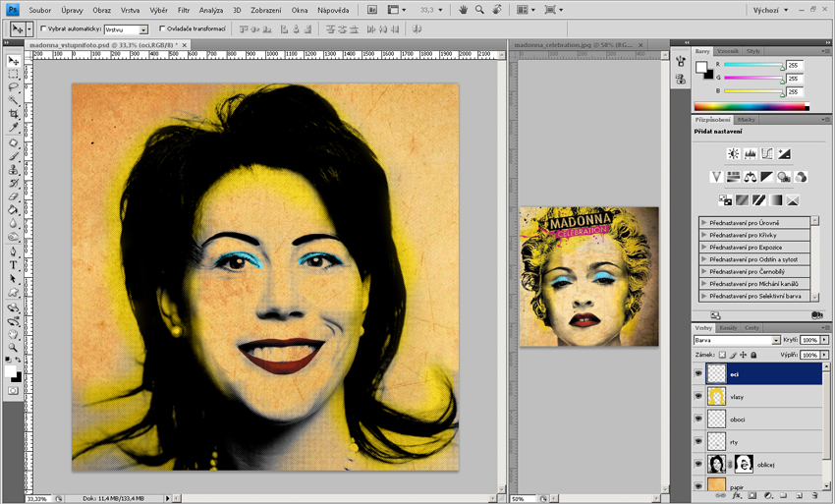Click the Zoom tool in the top bar
The width and height of the screenshot is (835, 504).
click(x=479, y=9)
